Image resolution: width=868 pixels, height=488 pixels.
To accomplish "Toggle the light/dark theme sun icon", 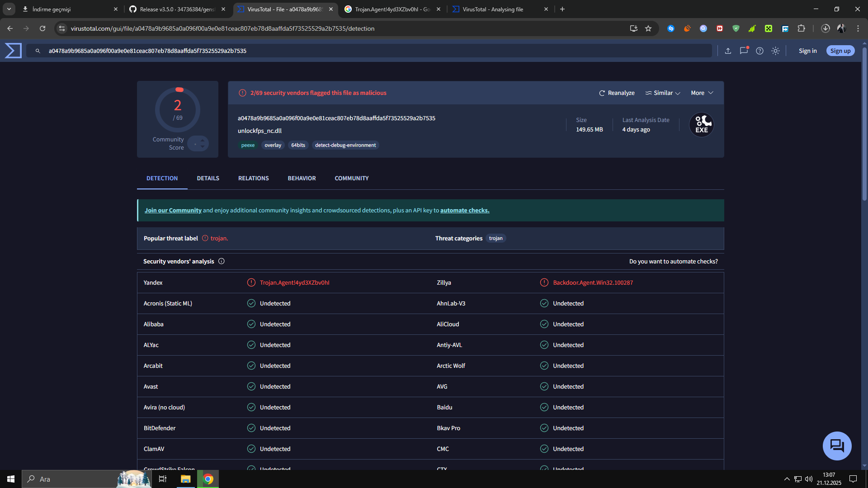I will pos(775,51).
